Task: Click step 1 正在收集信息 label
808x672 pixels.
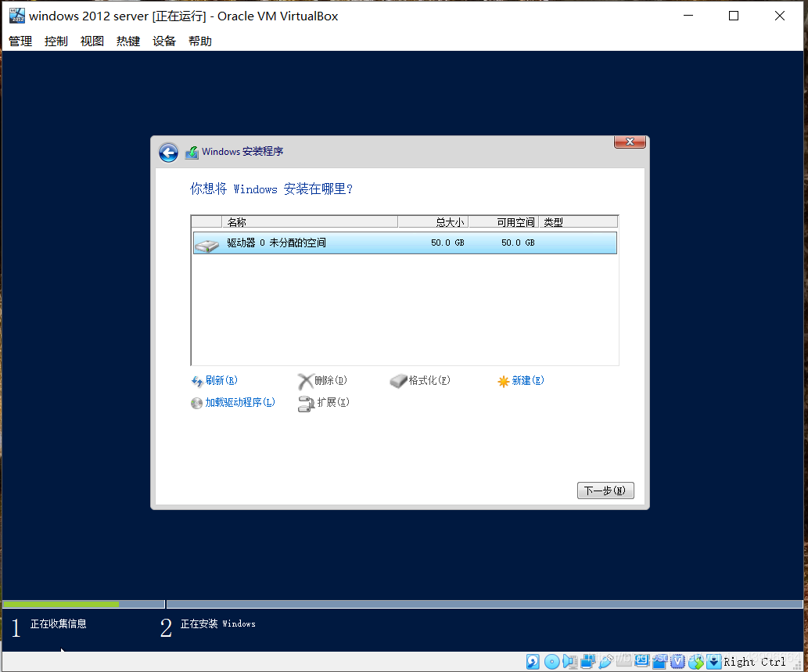Action: pyautogui.click(x=58, y=624)
